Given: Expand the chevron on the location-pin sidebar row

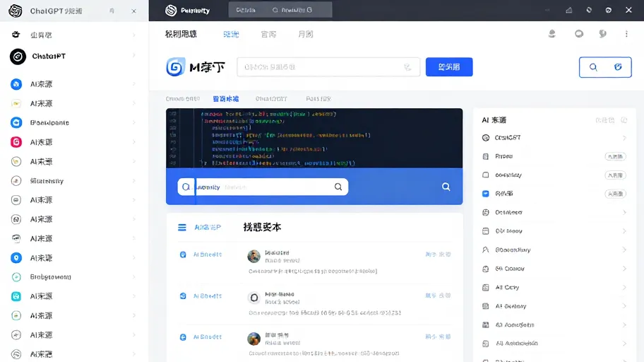Looking at the screenshot, I should tap(134, 257).
